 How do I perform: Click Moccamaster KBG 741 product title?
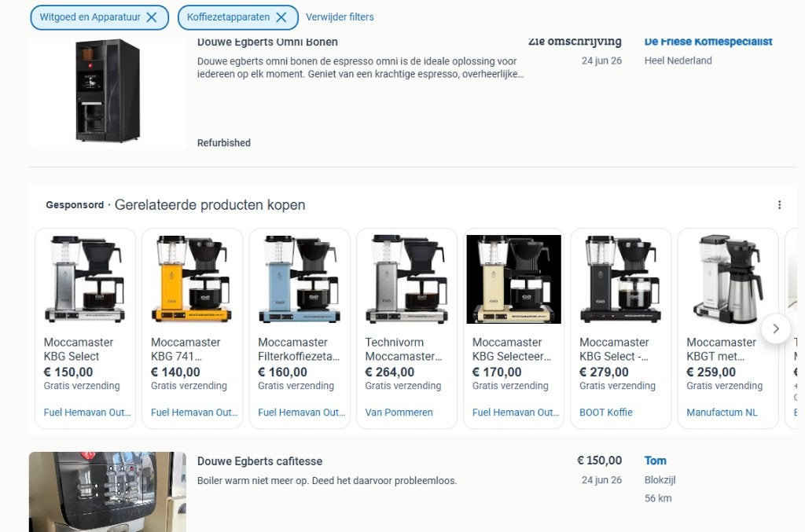[x=186, y=350]
